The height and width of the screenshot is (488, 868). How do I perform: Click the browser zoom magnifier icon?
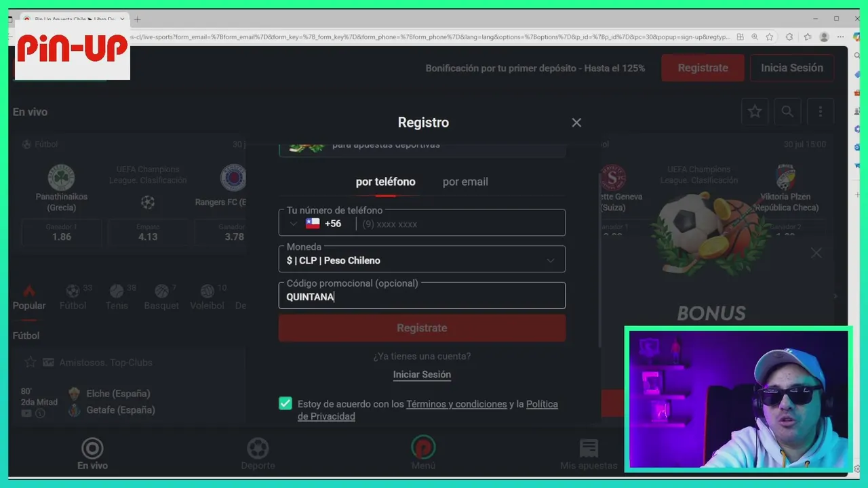click(x=755, y=37)
